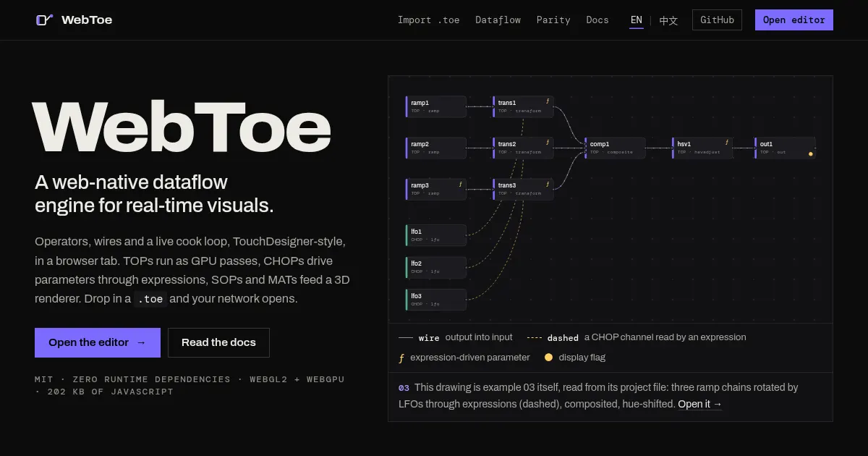Click the legend's dashed line sample

(x=535, y=338)
